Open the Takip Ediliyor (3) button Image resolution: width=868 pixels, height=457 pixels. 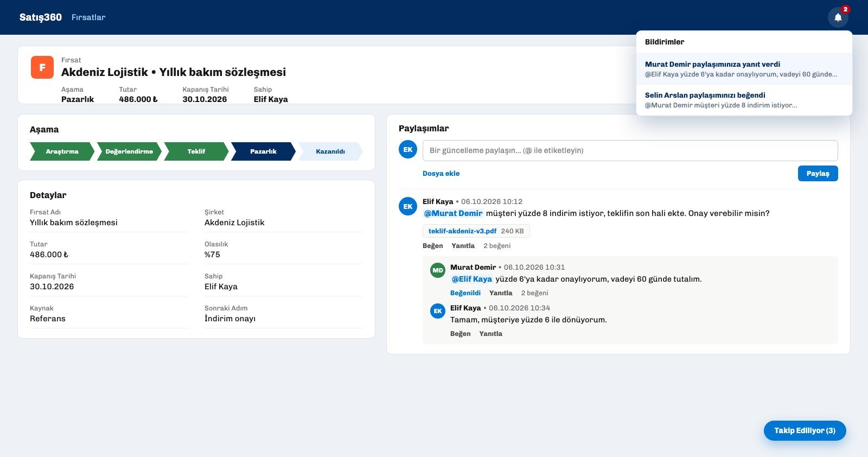click(805, 430)
